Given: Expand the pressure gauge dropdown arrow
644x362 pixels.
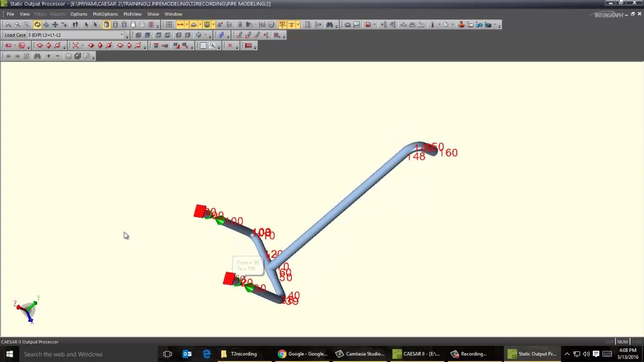Looking at the screenshot, I should pyautogui.click(x=452, y=24).
